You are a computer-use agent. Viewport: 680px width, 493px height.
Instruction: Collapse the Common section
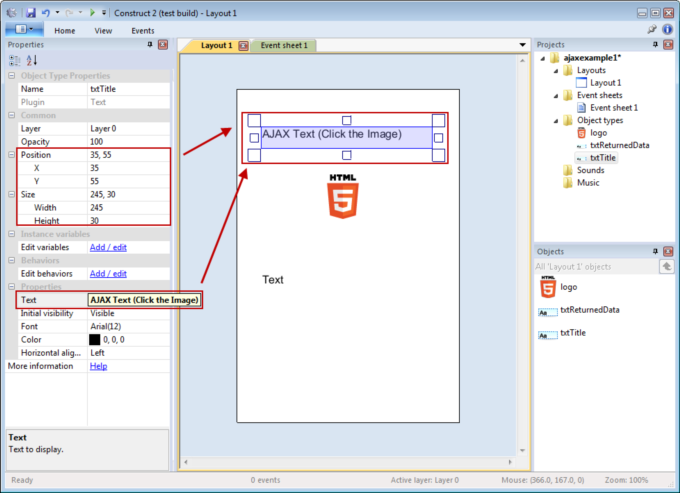click(x=12, y=115)
